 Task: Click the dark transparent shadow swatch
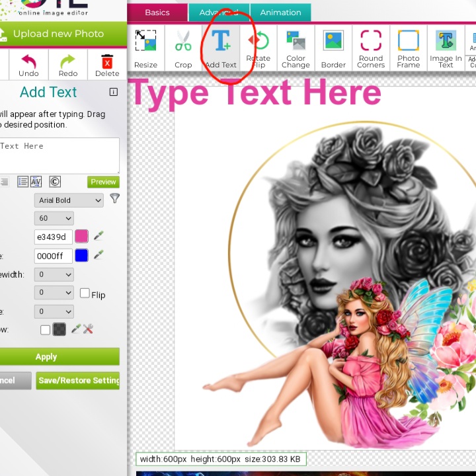(59, 329)
